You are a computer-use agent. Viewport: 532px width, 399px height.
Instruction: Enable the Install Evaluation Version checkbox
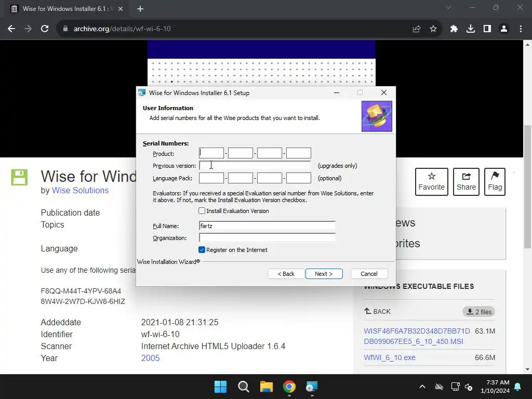point(202,211)
